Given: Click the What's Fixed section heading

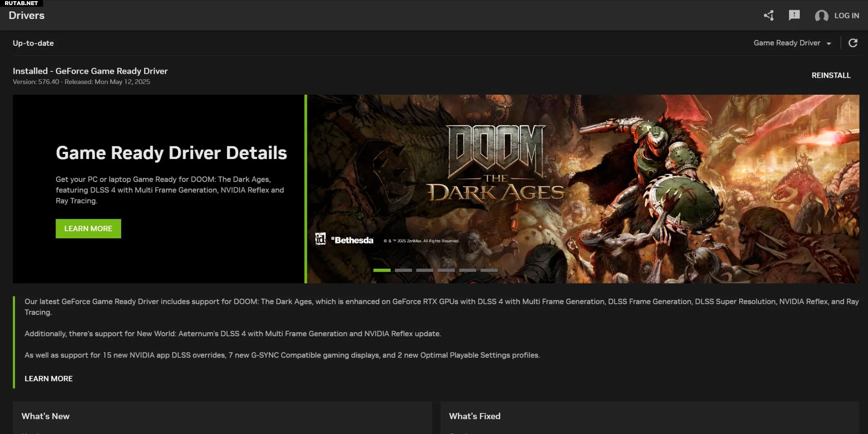Looking at the screenshot, I should click(x=475, y=416).
